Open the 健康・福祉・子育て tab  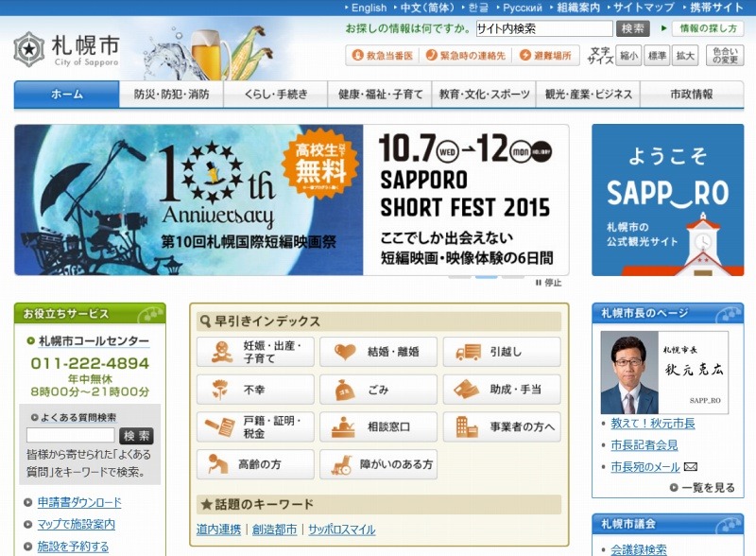(380, 95)
